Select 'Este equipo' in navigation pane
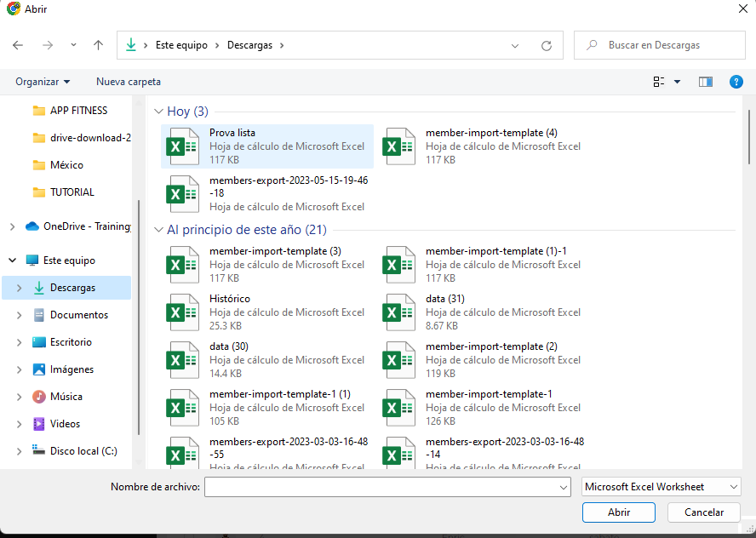 point(69,260)
